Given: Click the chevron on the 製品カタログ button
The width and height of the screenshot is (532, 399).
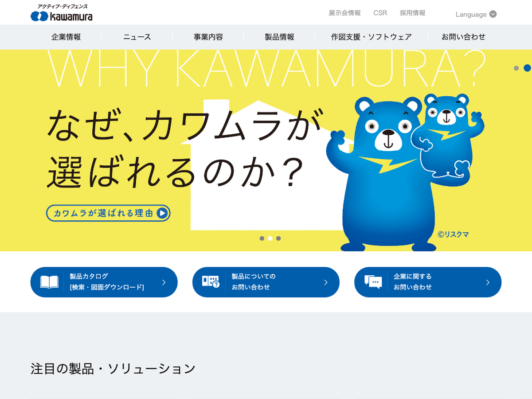Looking at the screenshot, I should [164, 282].
